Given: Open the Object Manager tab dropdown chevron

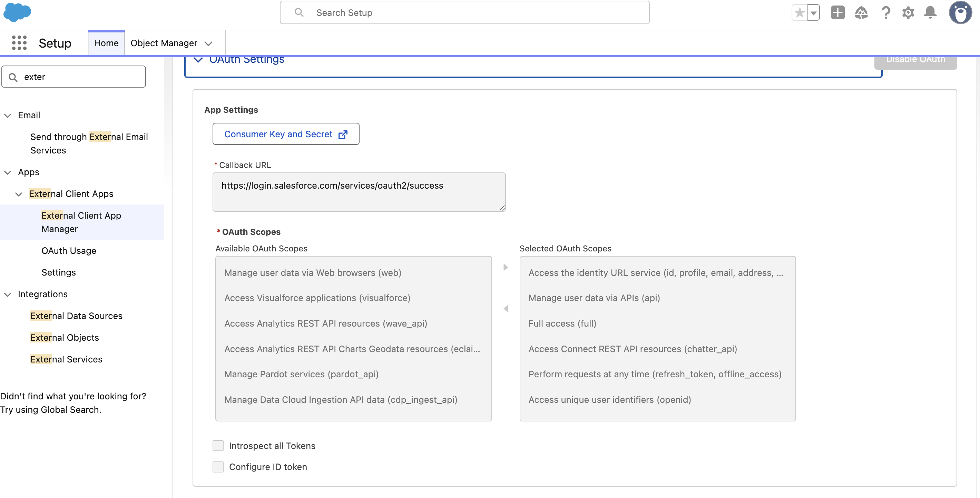Looking at the screenshot, I should 208,43.
